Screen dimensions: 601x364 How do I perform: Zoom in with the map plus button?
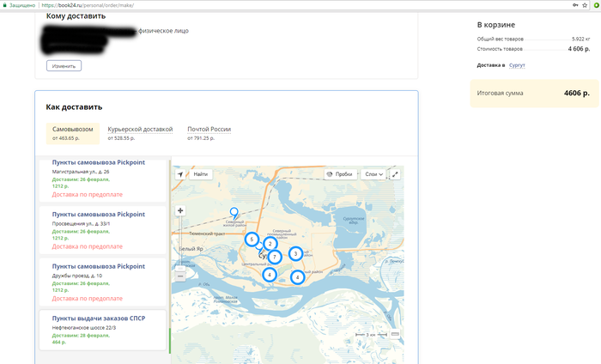click(x=180, y=210)
